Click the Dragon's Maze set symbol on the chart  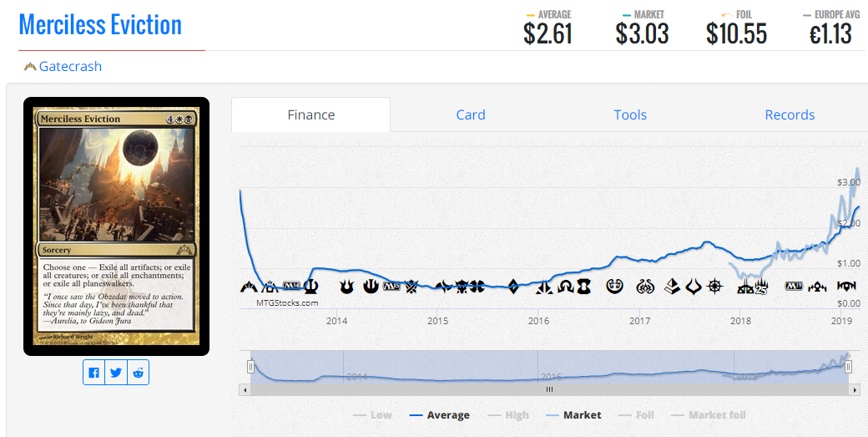[270, 287]
